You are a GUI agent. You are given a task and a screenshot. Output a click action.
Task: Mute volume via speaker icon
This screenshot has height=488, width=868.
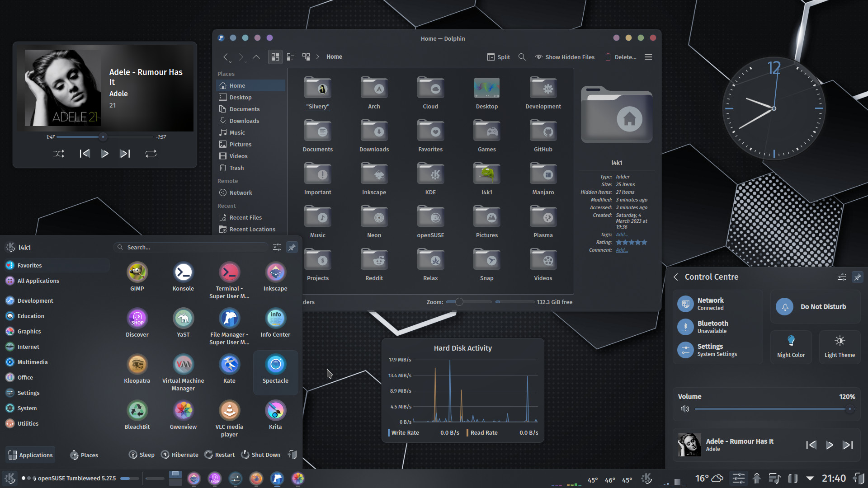coord(684,409)
